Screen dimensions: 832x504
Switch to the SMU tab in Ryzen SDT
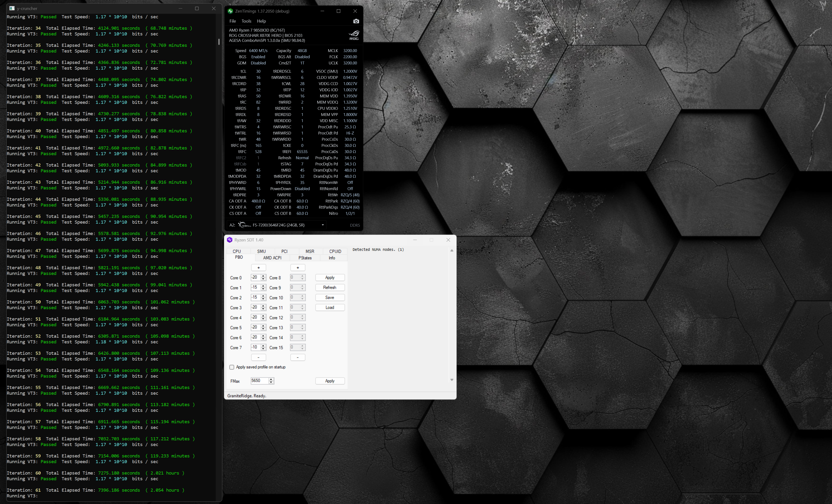click(x=261, y=251)
